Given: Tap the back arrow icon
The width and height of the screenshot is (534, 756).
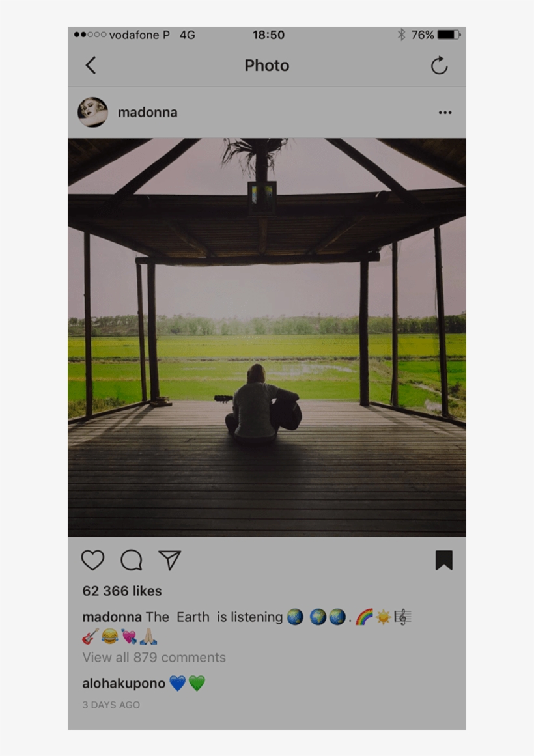Looking at the screenshot, I should (91, 65).
